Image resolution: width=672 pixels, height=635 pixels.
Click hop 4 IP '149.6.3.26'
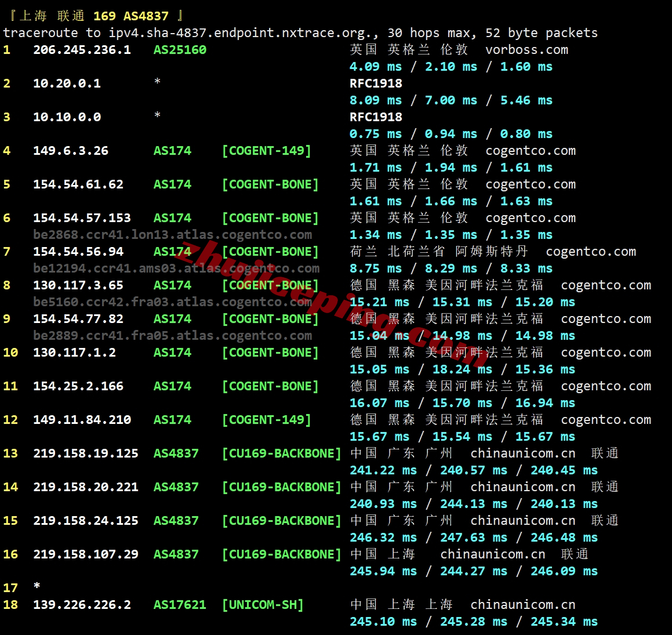(x=71, y=151)
